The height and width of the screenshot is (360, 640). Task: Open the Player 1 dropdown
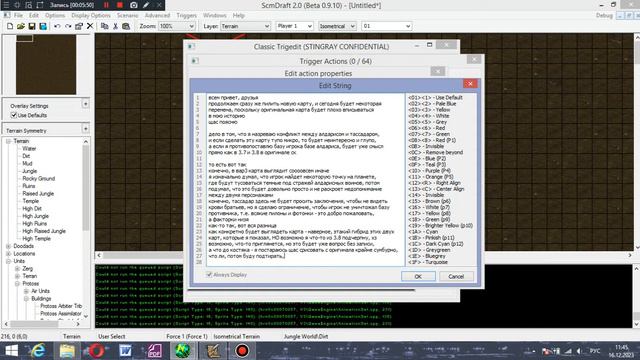(x=294, y=26)
